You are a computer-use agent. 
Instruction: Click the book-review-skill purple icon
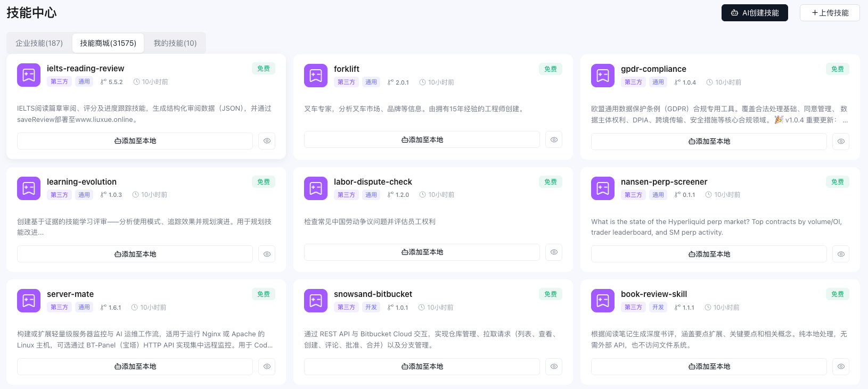click(x=603, y=301)
